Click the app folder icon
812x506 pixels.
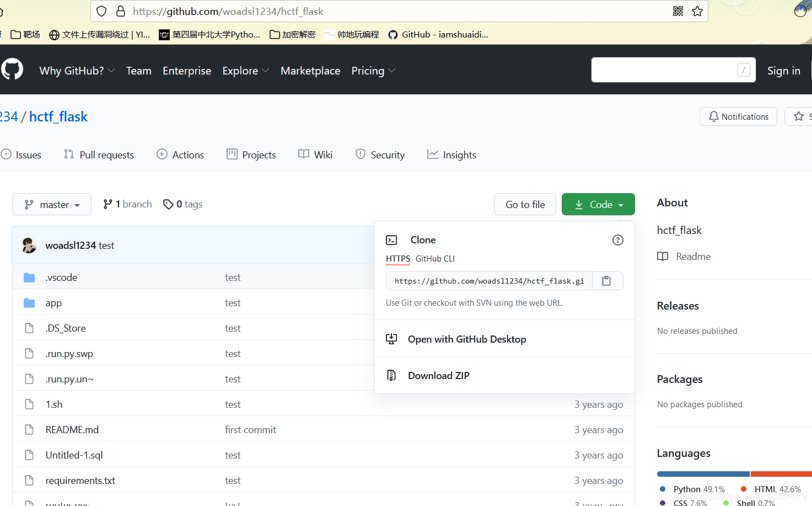point(29,303)
